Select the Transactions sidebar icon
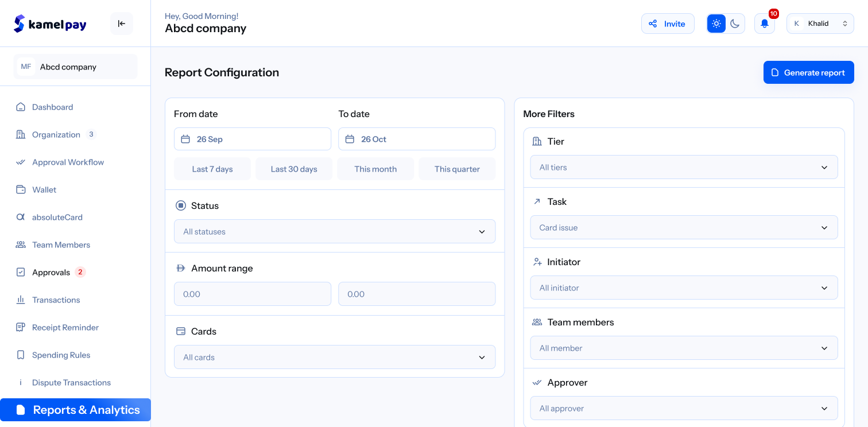Screen dimensions: 868x427 (x=21, y=300)
